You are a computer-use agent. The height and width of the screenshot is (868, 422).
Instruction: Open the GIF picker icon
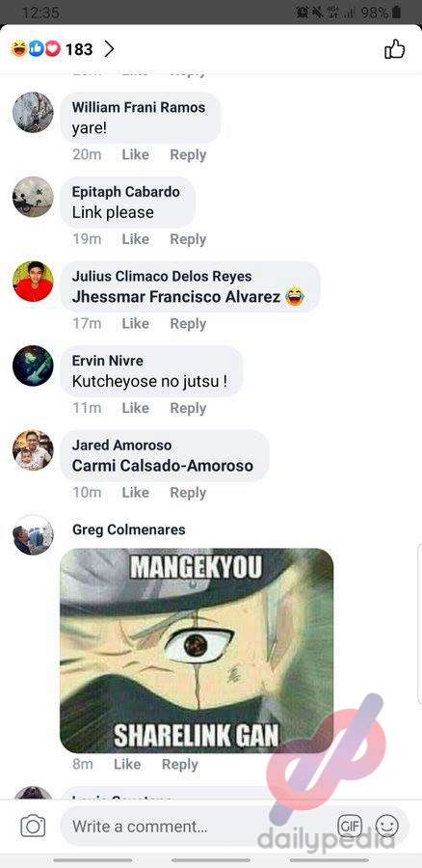(350, 827)
